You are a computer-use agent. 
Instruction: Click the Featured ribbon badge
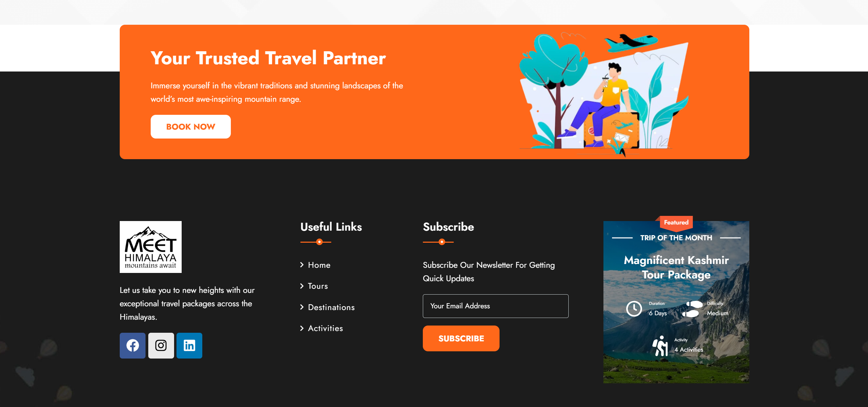(676, 223)
